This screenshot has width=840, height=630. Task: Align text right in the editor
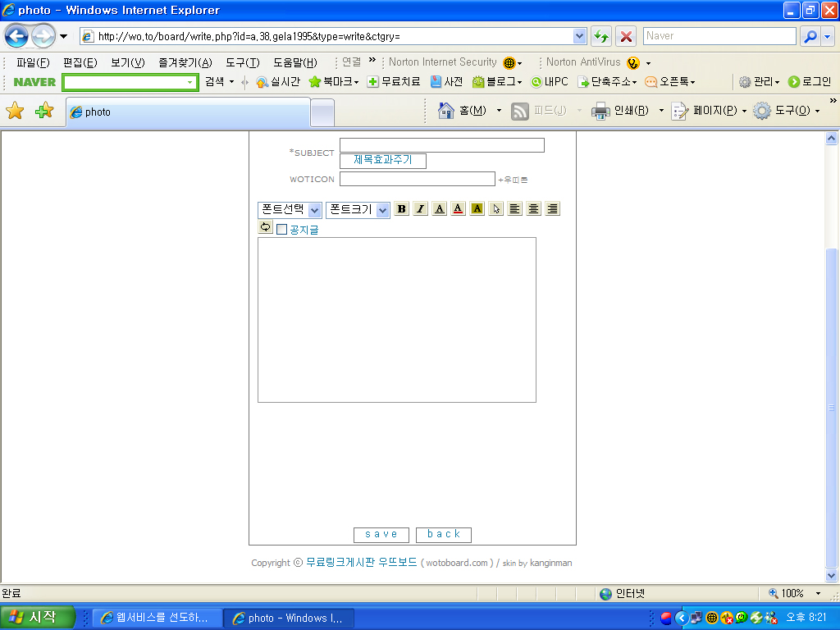pos(552,209)
